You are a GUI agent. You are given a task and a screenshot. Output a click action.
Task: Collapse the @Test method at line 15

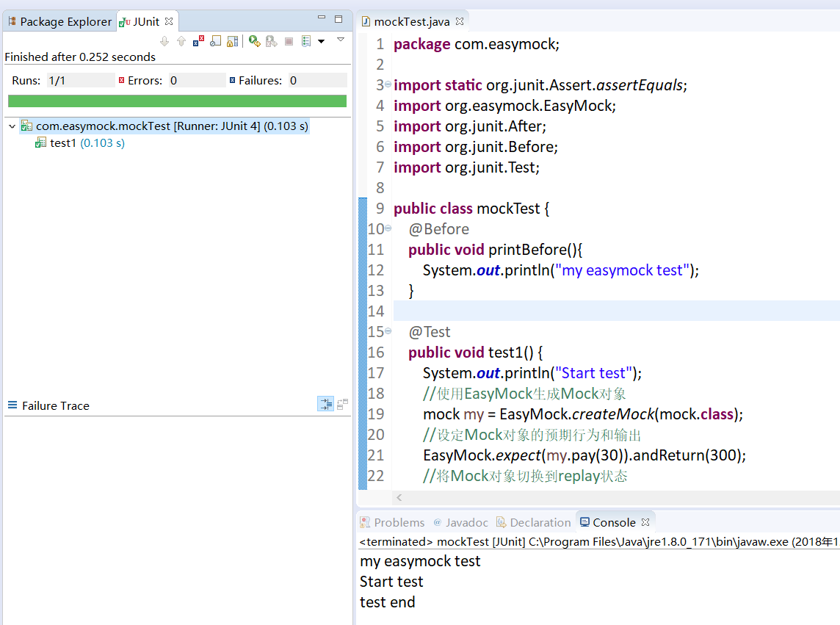point(388,331)
